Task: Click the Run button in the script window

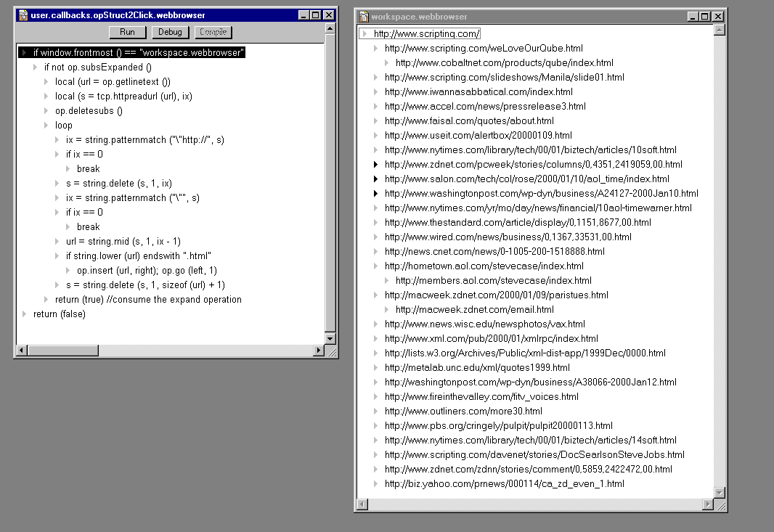Action: [x=127, y=32]
